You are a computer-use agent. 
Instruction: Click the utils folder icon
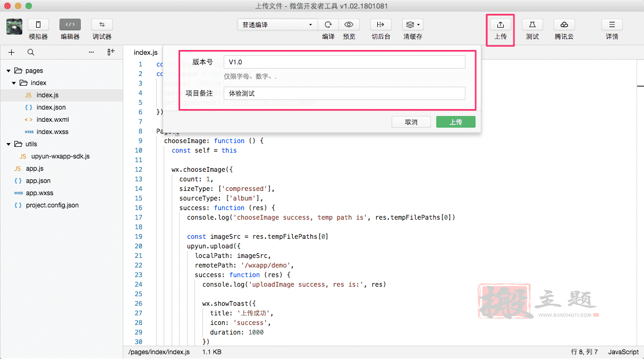19,144
